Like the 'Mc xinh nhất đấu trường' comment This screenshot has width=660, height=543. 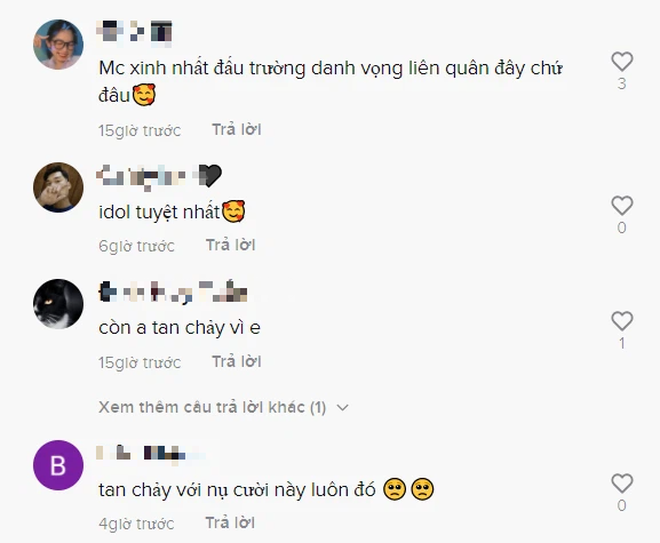(622, 62)
